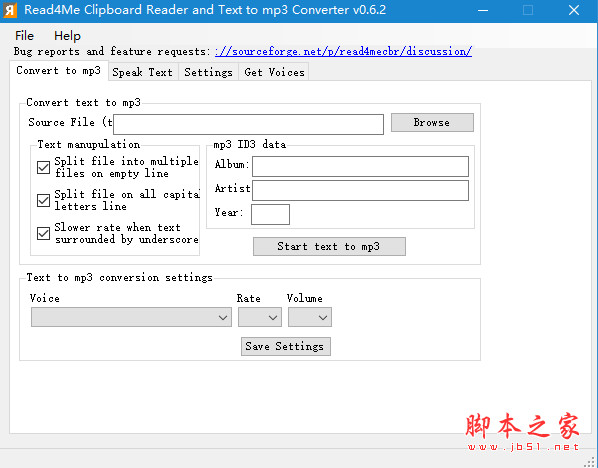Open the File menu
The width and height of the screenshot is (598, 468).
click(24, 35)
